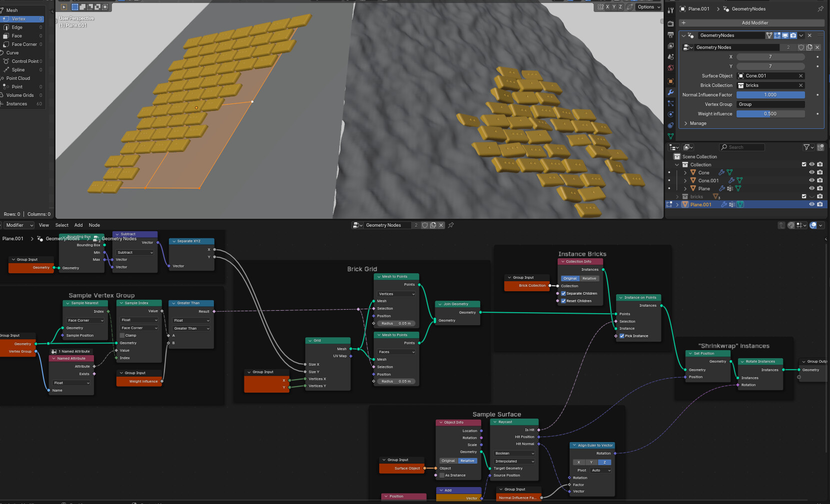This screenshot has height=504, width=830.
Task: Pin the properties editor context
Action: pos(820,9)
